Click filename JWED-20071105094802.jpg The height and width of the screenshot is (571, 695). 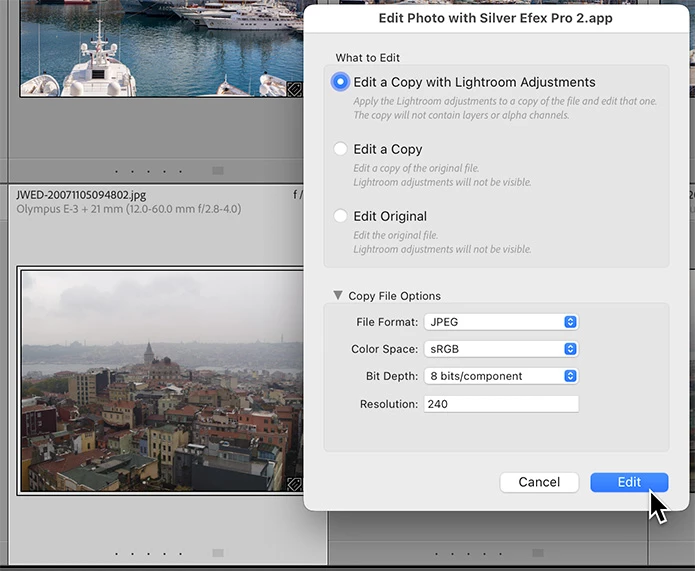tap(81, 195)
